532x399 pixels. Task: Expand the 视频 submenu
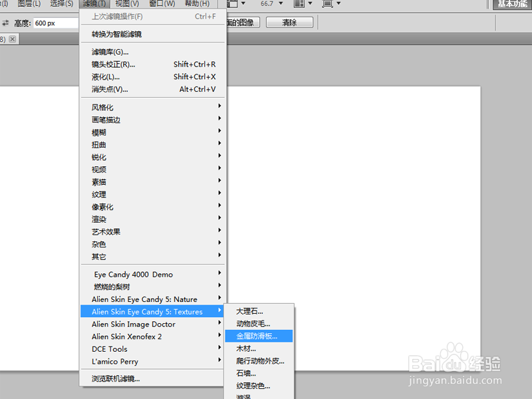click(153, 170)
